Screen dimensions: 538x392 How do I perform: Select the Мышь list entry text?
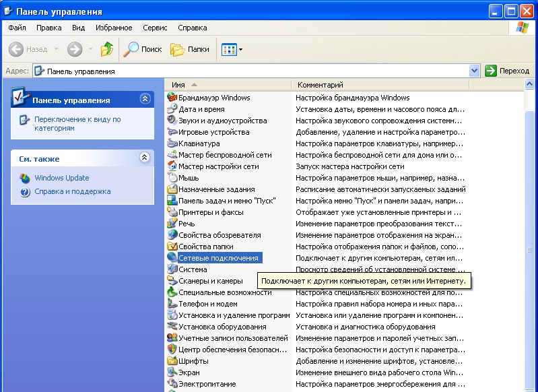(189, 178)
